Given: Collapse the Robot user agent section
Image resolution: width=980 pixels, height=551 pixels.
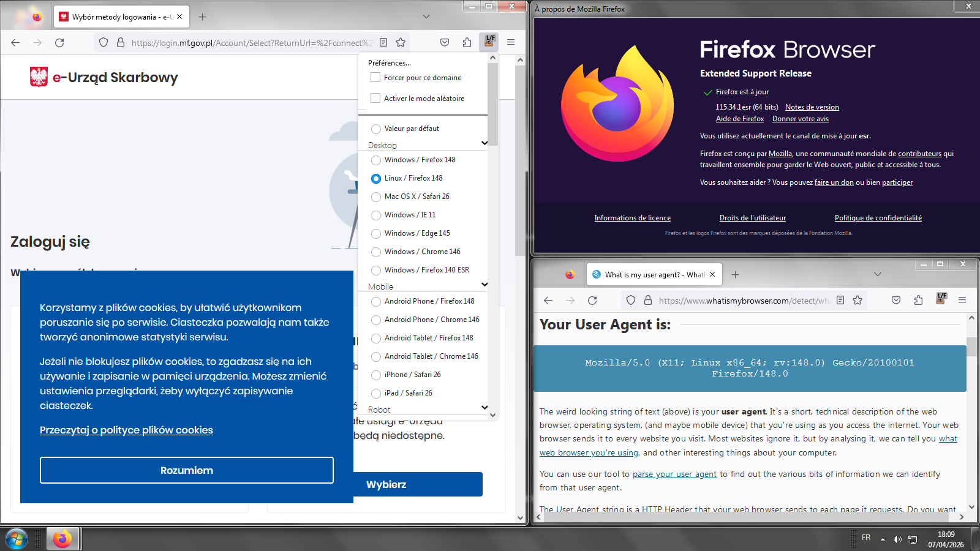Looking at the screenshot, I should (x=484, y=408).
